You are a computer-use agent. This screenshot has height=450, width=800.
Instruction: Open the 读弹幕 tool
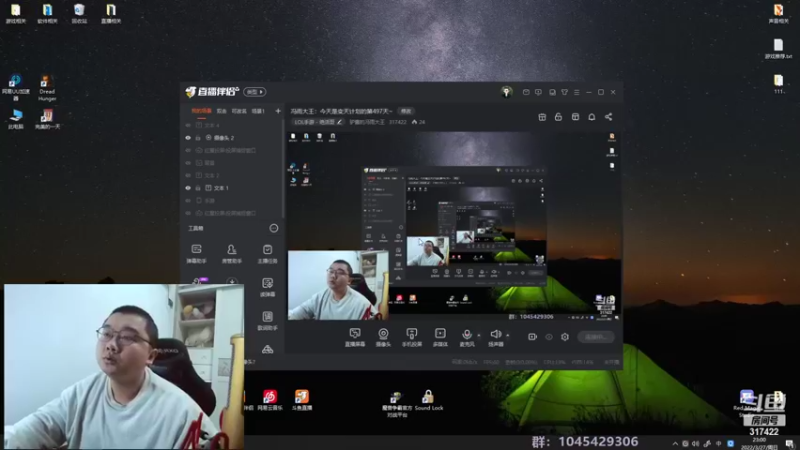267,287
